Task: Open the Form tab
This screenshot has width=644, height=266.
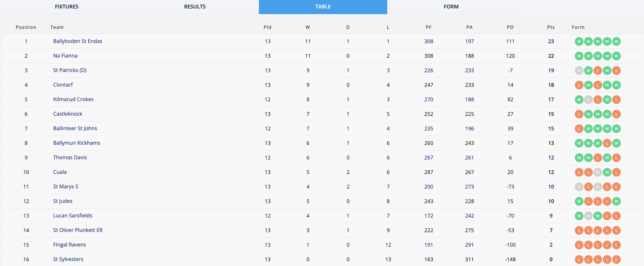Action: [x=451, y=7]
